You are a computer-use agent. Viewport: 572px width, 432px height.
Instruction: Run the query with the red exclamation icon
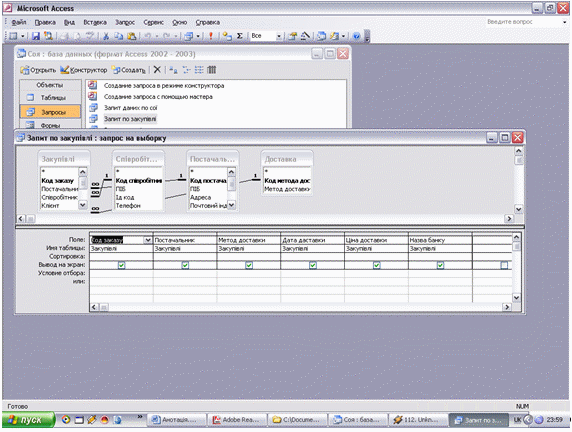211,36
